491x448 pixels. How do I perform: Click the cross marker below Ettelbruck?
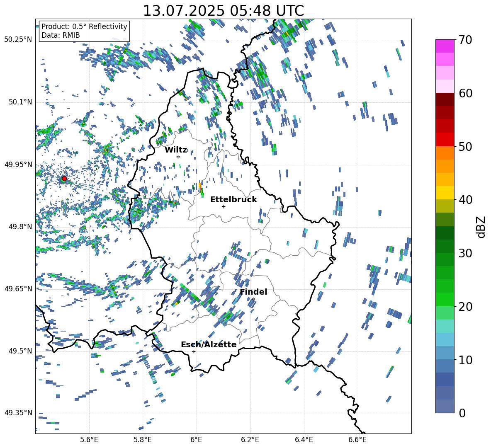click(x=224, y=206)
